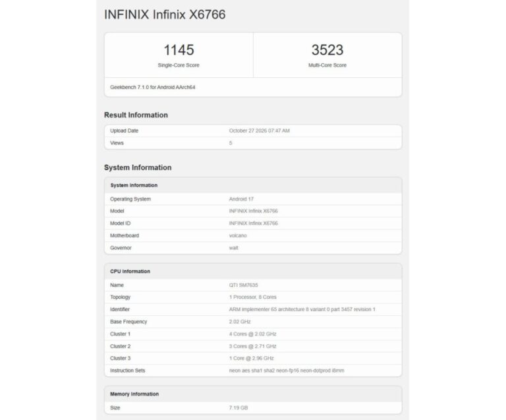This screenshot has height=420, width=506.
Task: Select the October 27 2026 upload date value
Action: click(x=260, y=131)
